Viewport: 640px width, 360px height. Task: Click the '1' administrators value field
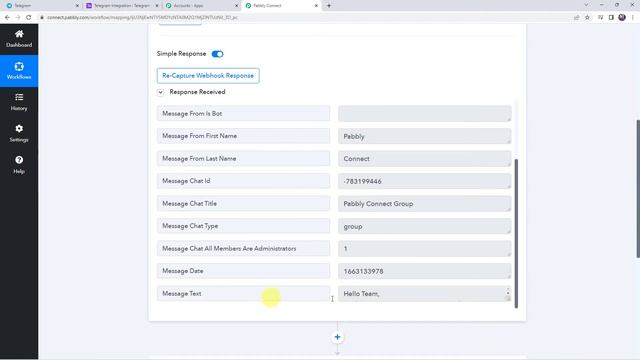pyautogui.click(x=424, y=248)
